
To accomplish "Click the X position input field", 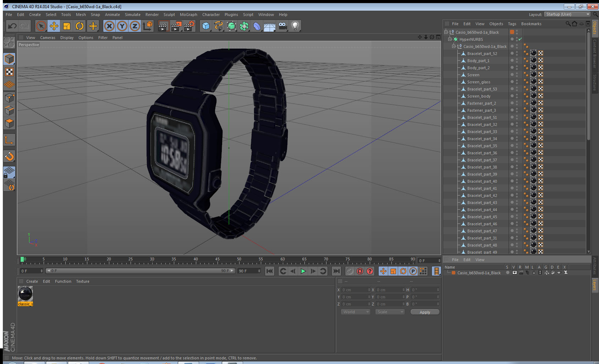I will pyautogui.click(x=356, y=290).
